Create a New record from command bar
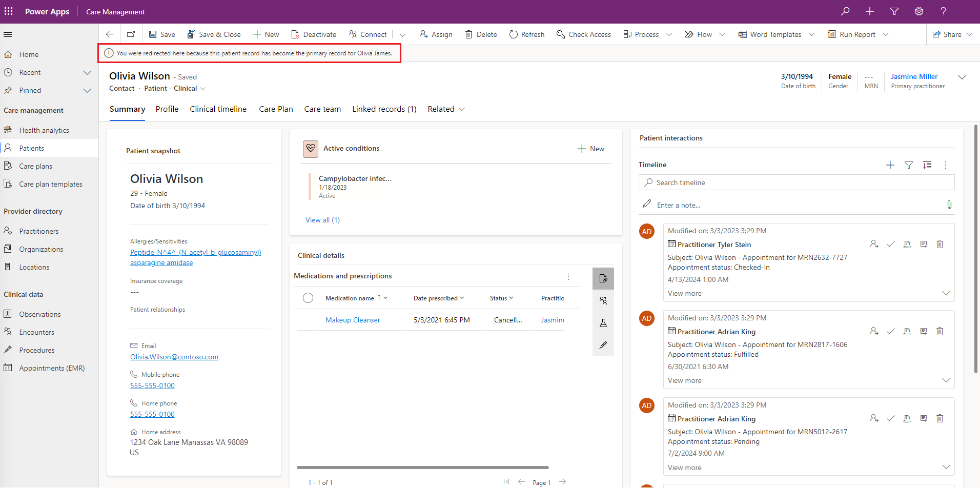Screen dimensions: 980x488 [266, 34]
